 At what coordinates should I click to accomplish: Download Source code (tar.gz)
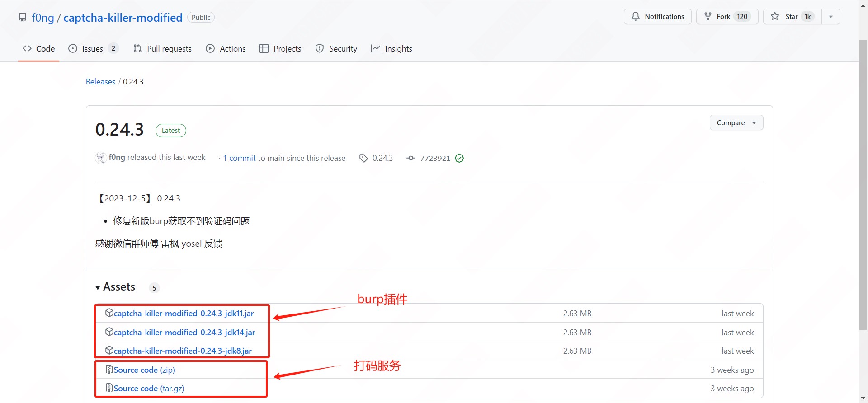pos(149,389)
